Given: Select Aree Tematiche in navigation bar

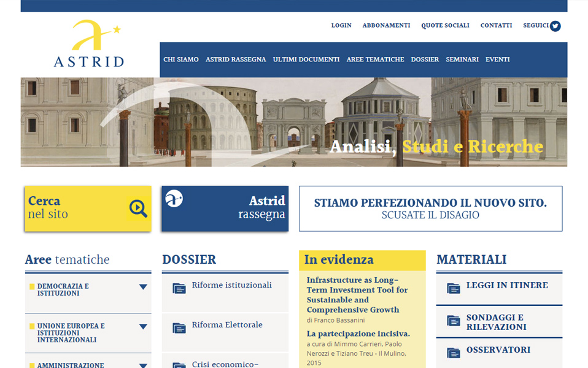Looking at the screenshot, I should pyautogui.click(x=375, y=59).
